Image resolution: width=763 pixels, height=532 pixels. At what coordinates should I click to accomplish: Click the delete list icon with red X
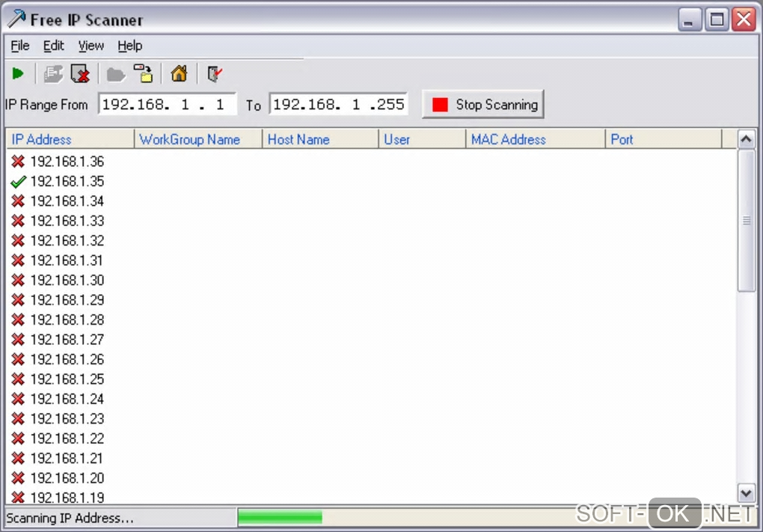pos(80,74)
